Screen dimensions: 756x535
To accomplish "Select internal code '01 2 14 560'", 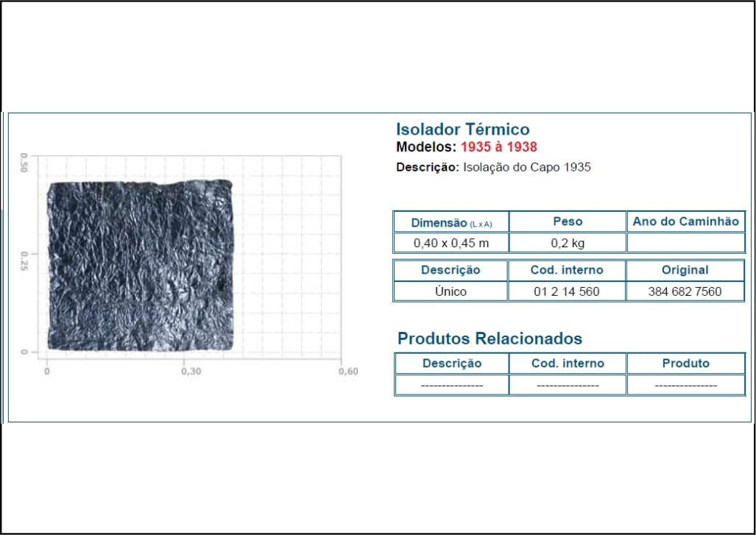I will (x=567, y=291).
